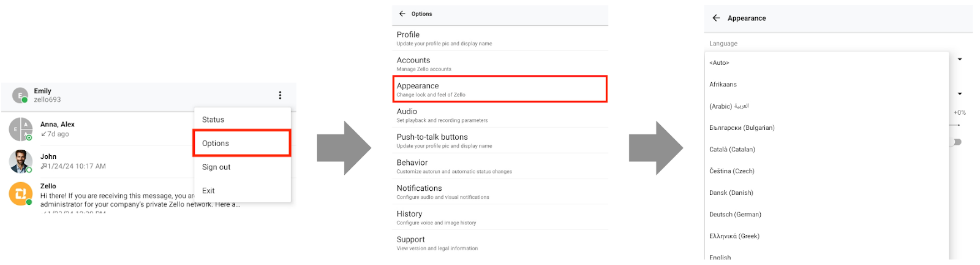Expand the Language dropdown arrow

coord(960,60)
